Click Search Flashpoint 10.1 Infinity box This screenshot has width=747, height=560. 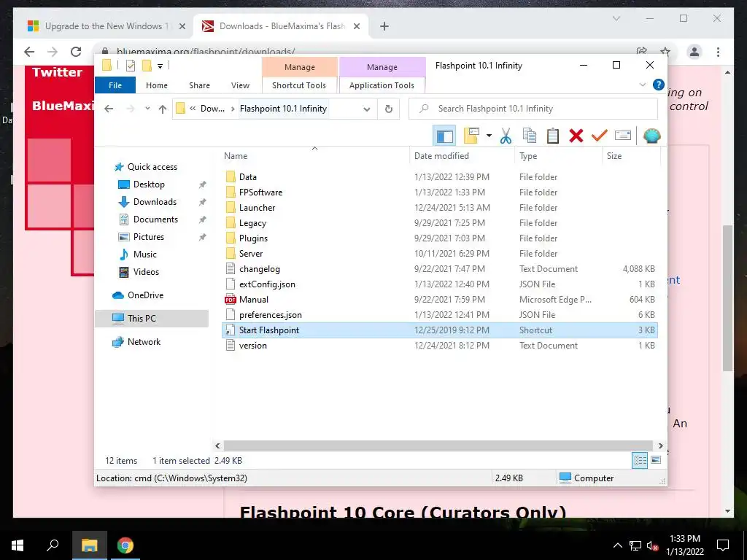(x=533, y=109)
